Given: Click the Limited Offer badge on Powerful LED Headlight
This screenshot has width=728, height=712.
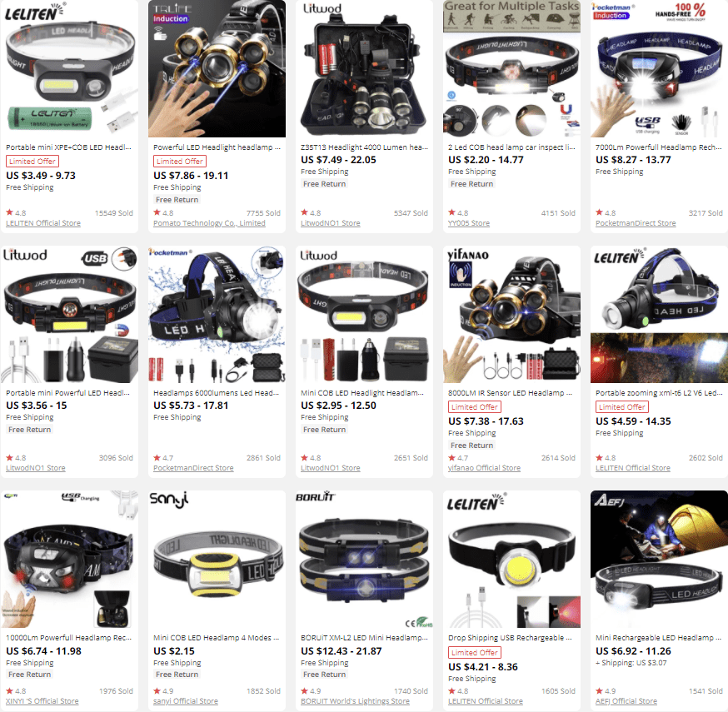Looking at the screenshot, I should pos(180,161).
